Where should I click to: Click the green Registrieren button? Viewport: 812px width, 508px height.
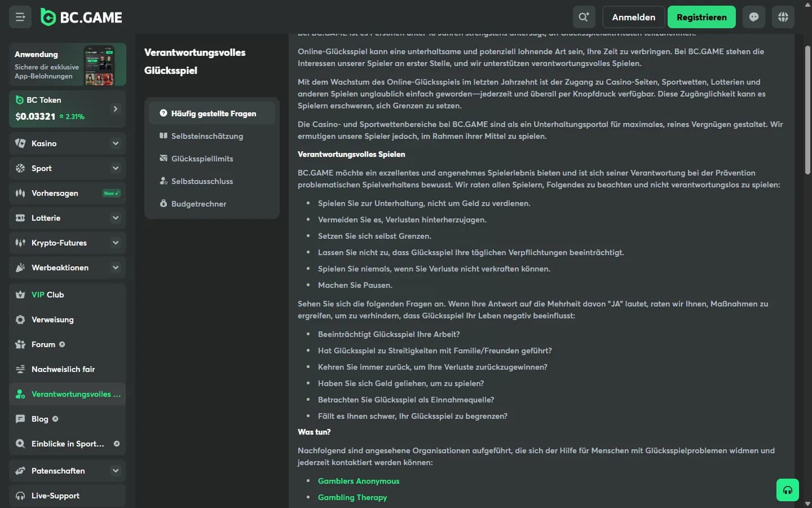(701, 17)
